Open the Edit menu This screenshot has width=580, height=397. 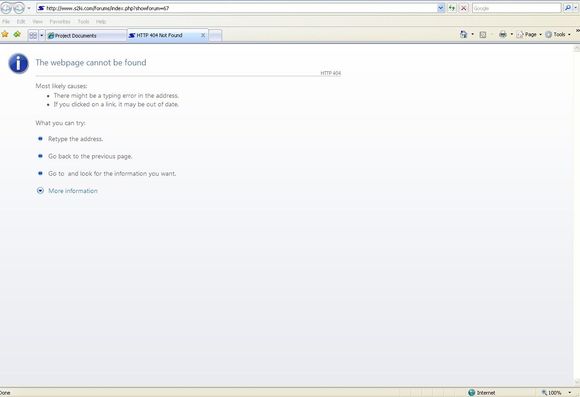pyautogui.click(x=21, y=21)
